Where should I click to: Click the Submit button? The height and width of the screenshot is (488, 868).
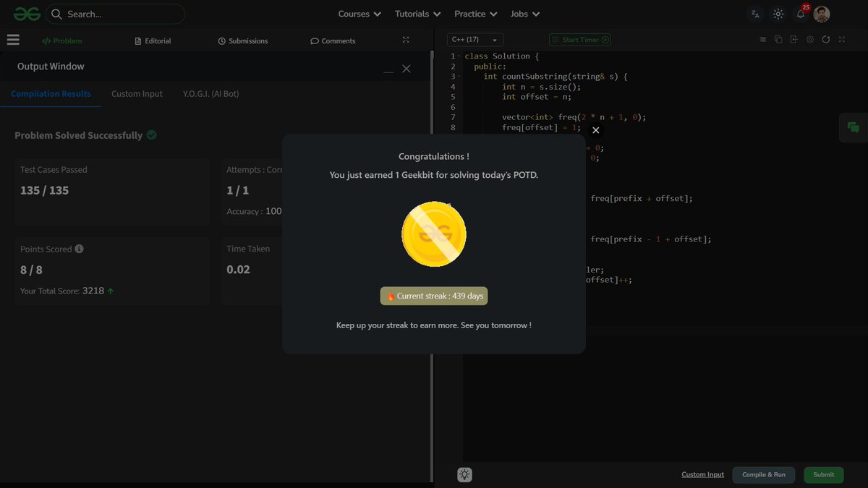click(824, 474)
